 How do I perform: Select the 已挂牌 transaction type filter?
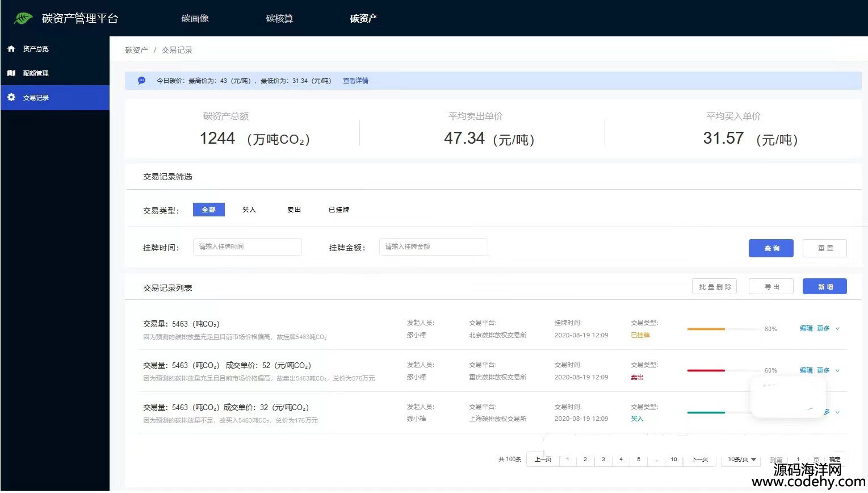point(339,210)
